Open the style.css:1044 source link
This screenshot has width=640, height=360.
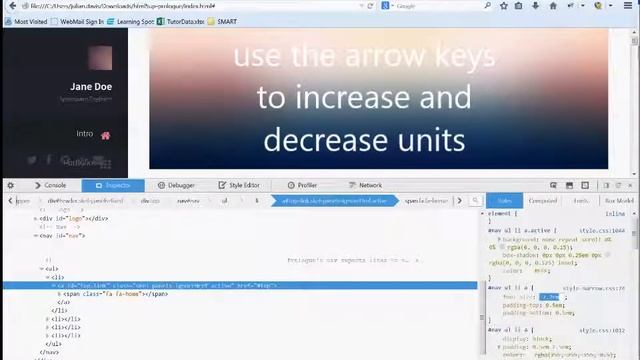click(x=602, y=231)
